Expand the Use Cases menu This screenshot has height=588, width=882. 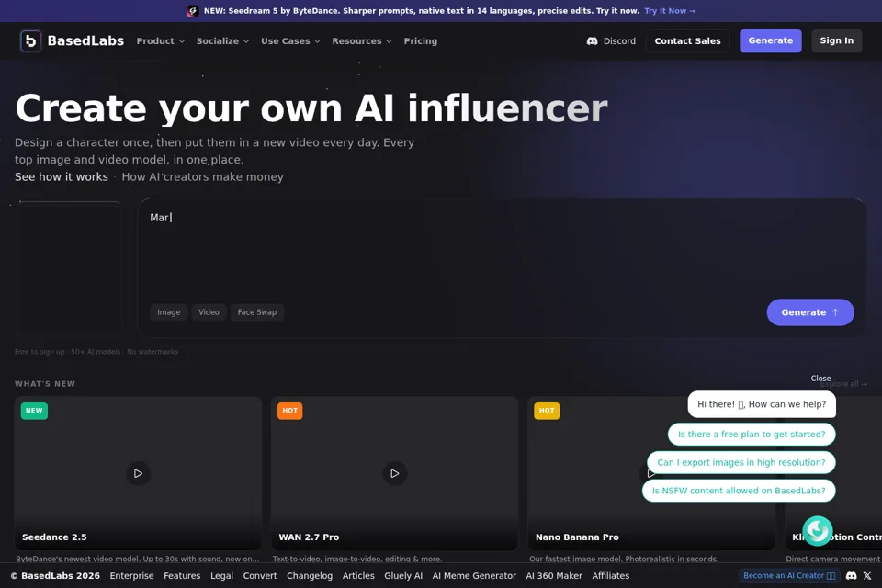tap(290, 41)
